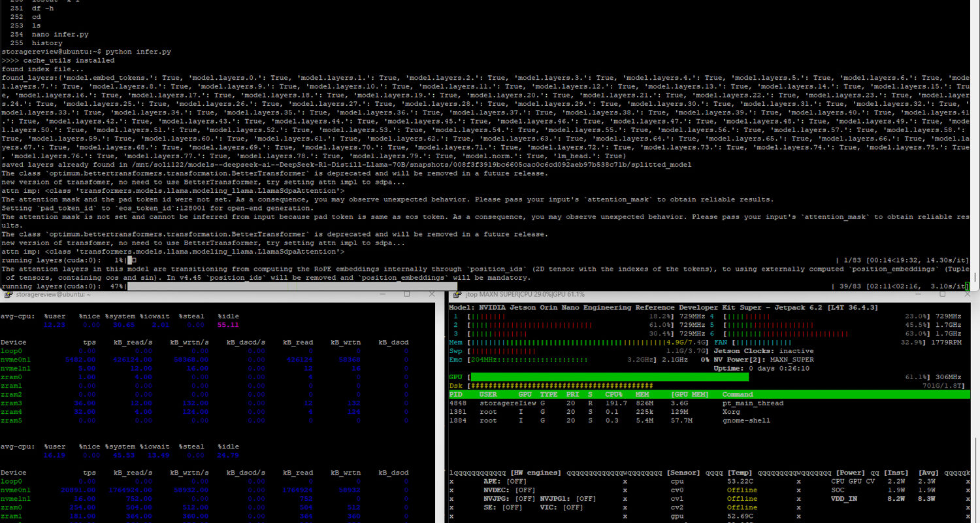This screenshot has width=980, height=523.
Task: Click the 55.11 %idle value
Action: 228,324
